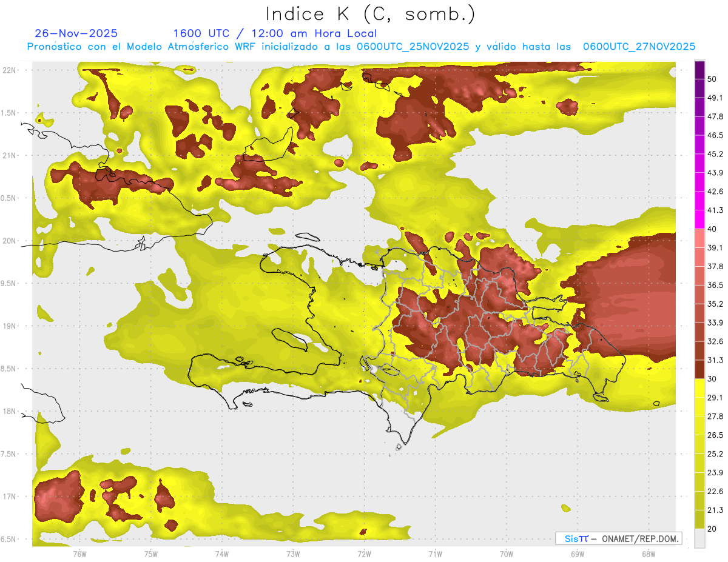Screen dimensions: 728x562
Task: Click the '30' colorbar label
Action: tap(712, 379)
